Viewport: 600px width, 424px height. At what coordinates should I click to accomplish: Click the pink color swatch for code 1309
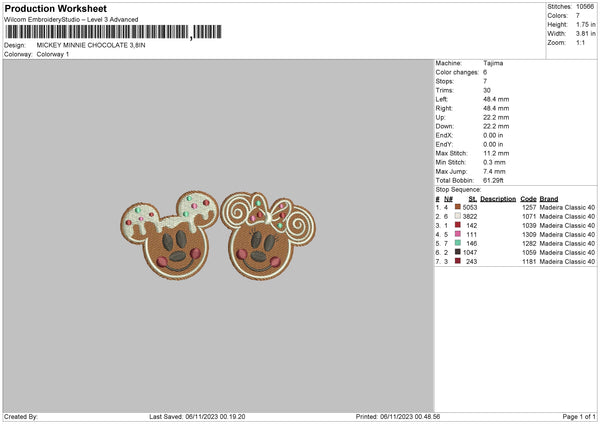click(457, 234)
